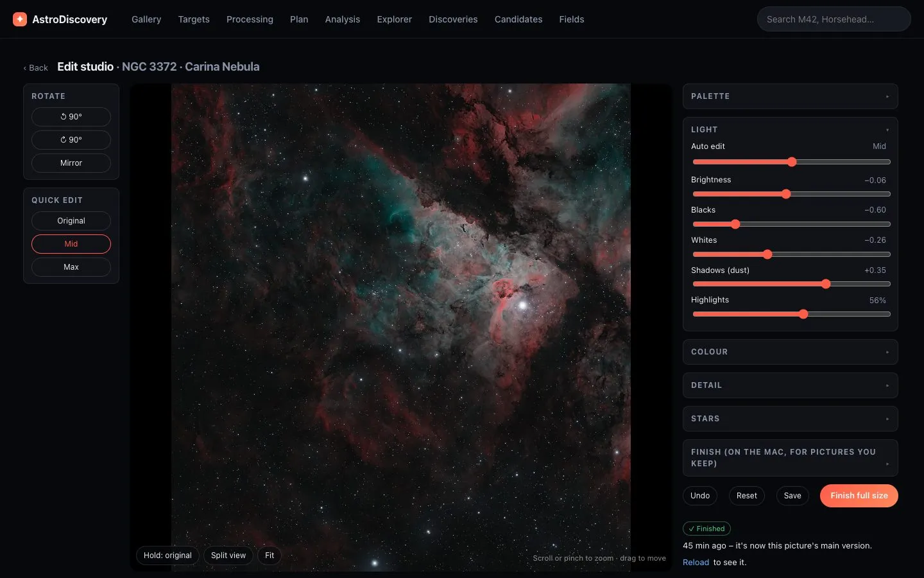Fit the image to the view

click(x=269, y=556)
